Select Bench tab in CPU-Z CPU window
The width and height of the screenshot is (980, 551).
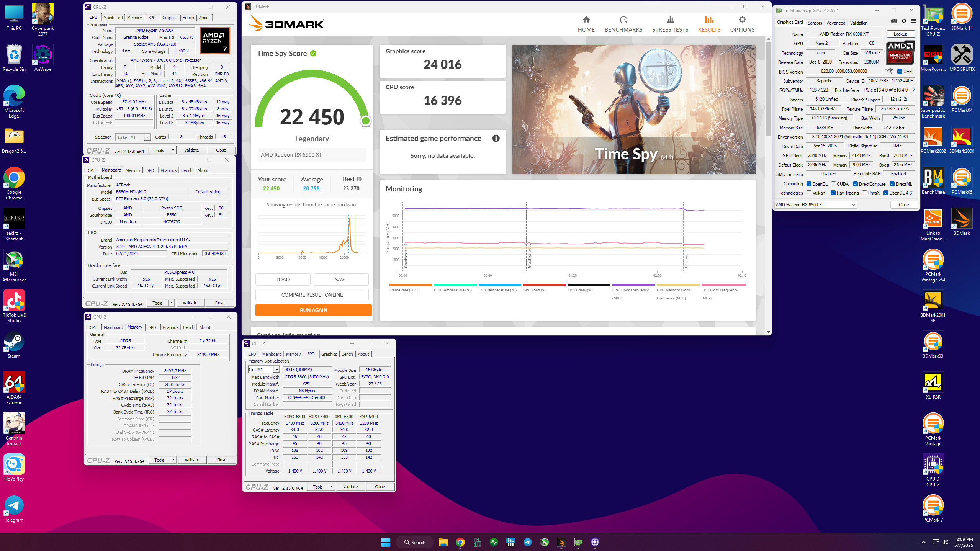click(188, 18)
